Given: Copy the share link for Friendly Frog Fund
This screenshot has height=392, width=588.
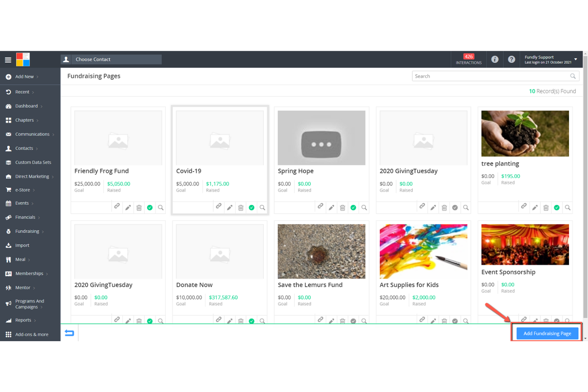Looking at the screenshot, I should click(117, 207).
